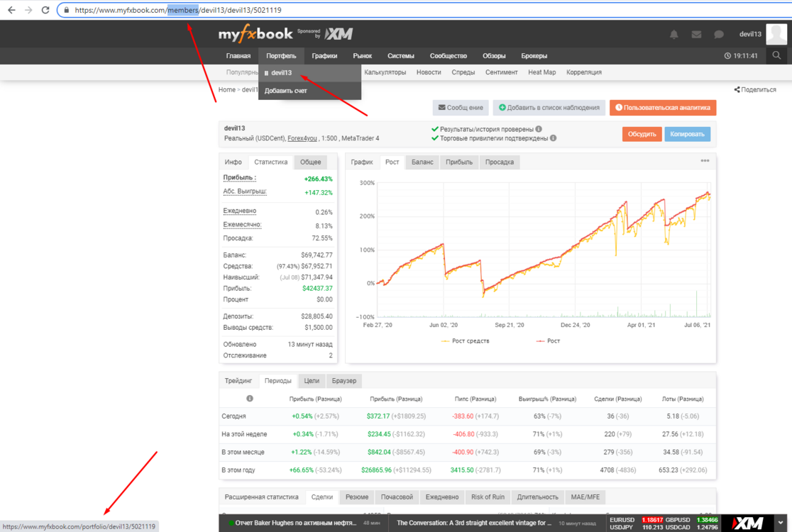Open Сентимент submenu link

[x=501, y=72]
